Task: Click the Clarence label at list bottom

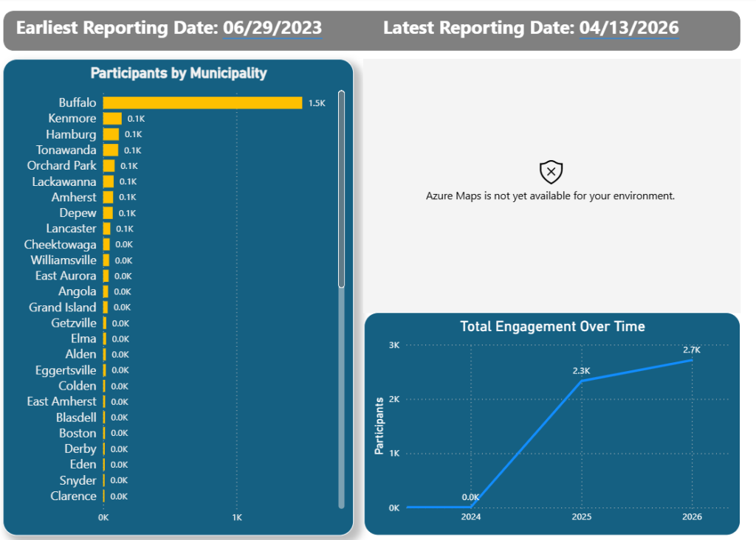Action: (73, 496)
